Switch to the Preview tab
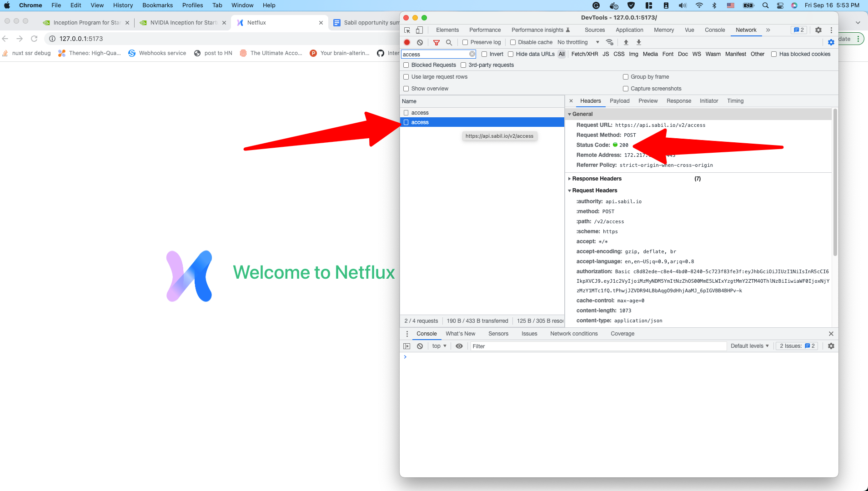This screenshot has height=491, width=868. [648, 101]
